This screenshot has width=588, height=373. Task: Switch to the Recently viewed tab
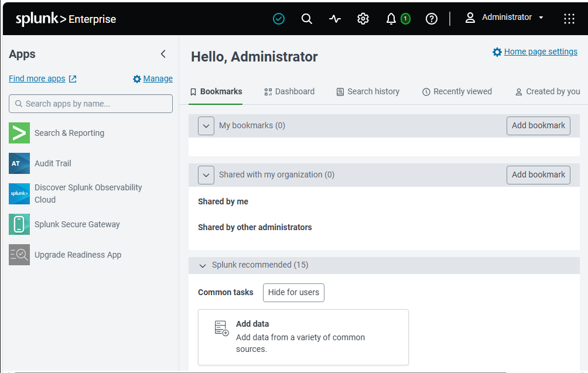[457, 92]
